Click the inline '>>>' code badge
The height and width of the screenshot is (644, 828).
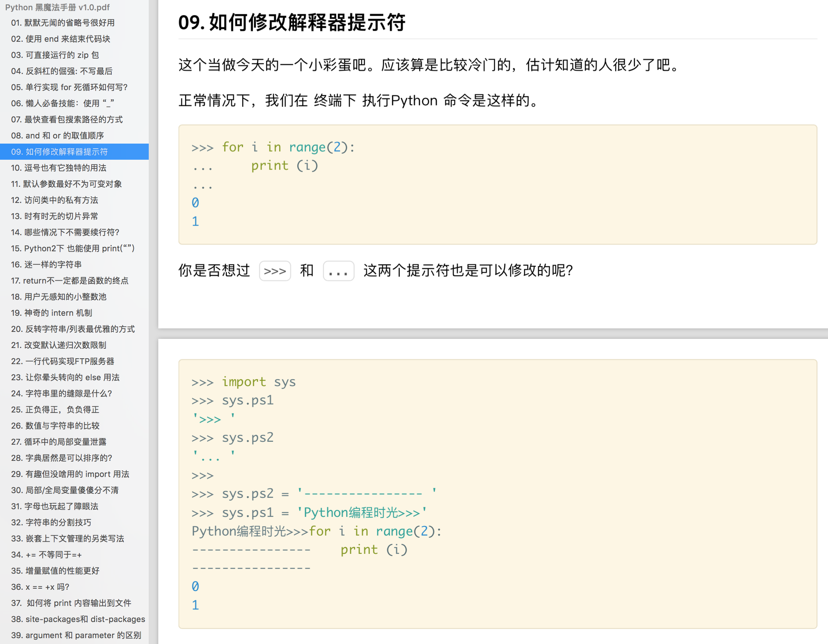pos(275,271)
